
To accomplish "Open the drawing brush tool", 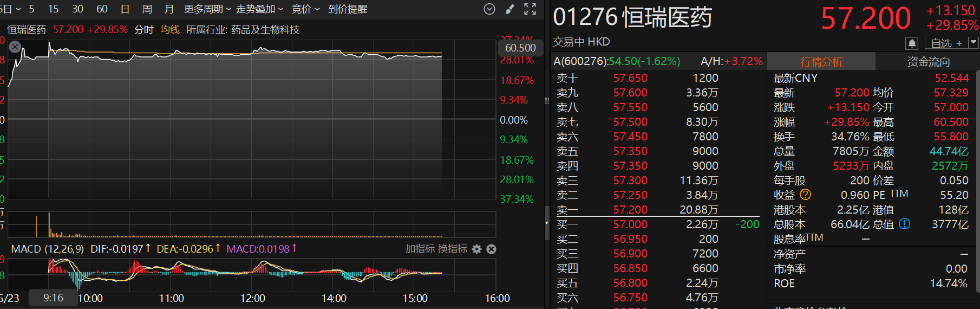I will [509, 9].
